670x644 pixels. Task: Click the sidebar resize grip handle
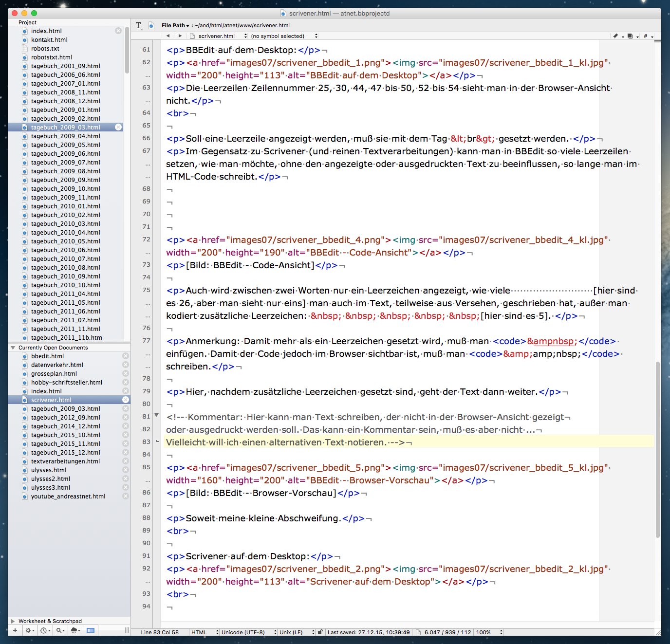point(127,630)
